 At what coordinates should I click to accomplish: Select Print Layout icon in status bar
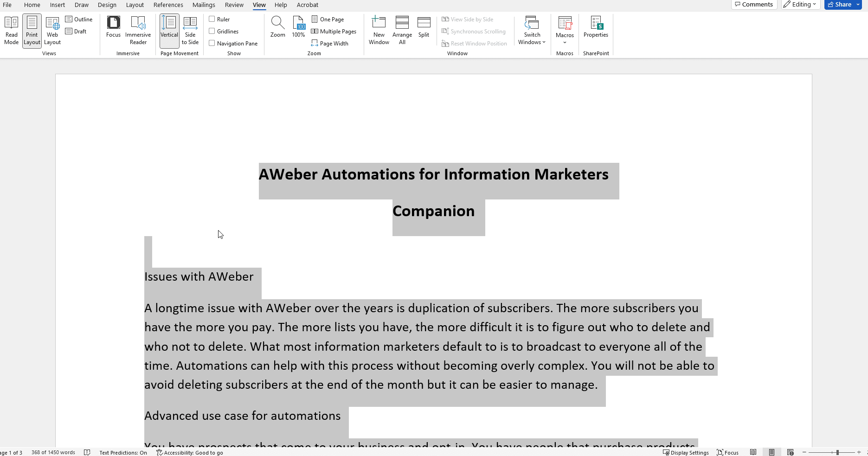[x=772, y=452]
